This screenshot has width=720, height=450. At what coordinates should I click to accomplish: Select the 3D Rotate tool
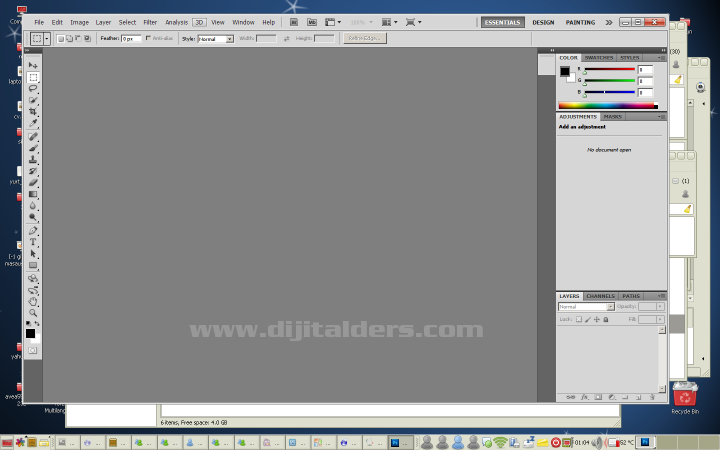pyautogui.click(x=33, y=279)
